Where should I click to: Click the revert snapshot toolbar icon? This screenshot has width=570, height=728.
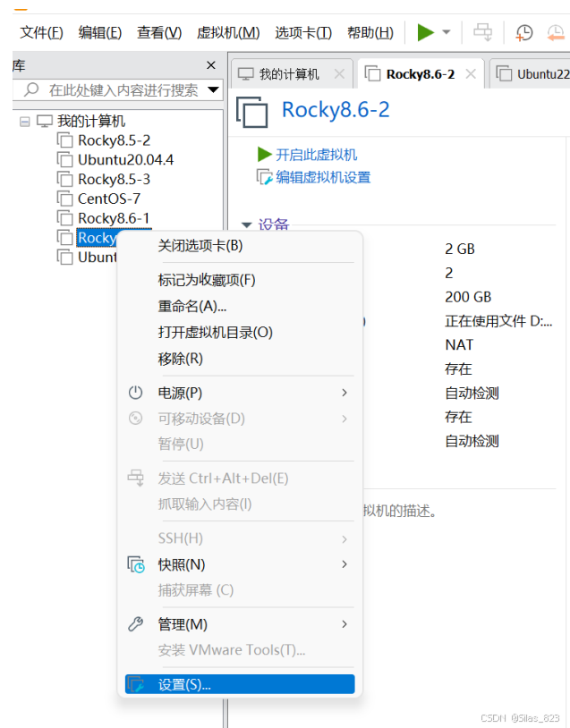[555, 33]
